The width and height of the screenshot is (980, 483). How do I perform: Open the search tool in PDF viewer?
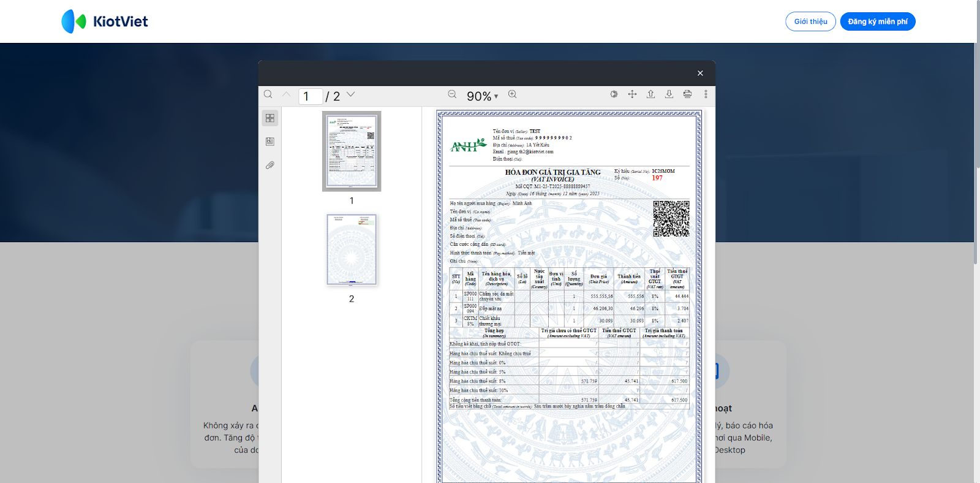268,94
